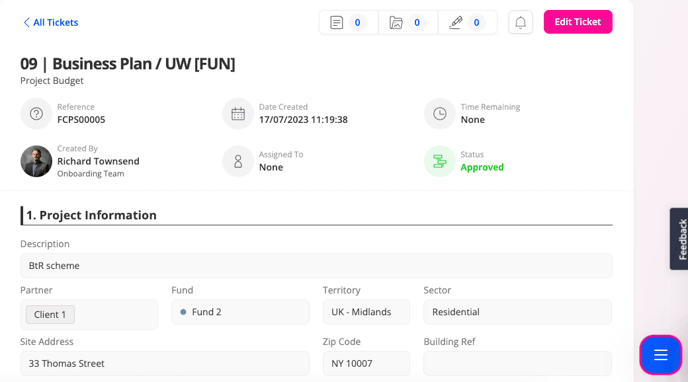Click the notification bell icon

(x=520, y=22)
